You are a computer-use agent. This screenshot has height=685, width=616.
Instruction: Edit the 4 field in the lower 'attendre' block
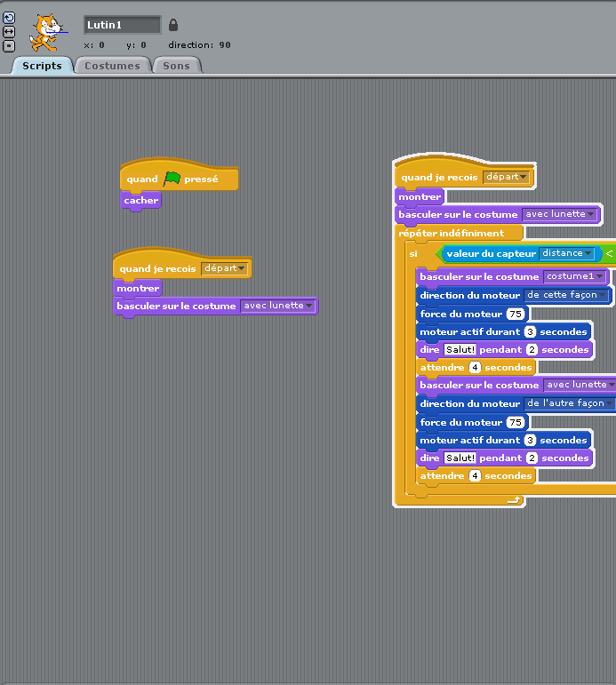click(475, 475)
